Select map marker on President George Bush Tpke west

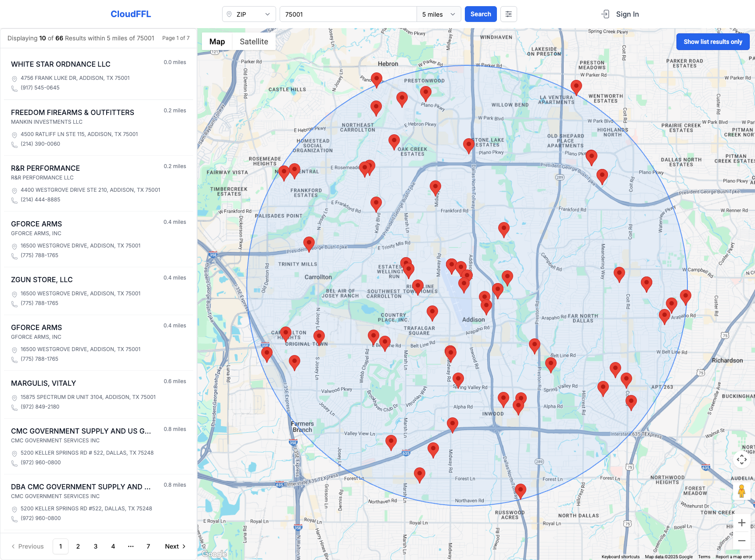tap(309, 244)
